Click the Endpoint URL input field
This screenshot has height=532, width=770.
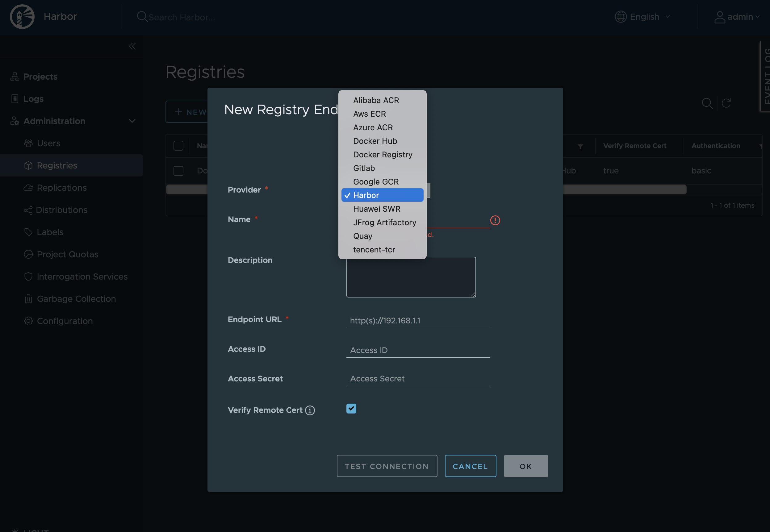418,321
